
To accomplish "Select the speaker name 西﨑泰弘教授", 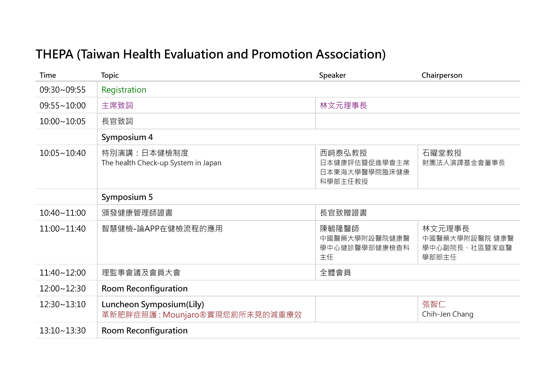I will [x=343, y=153].
